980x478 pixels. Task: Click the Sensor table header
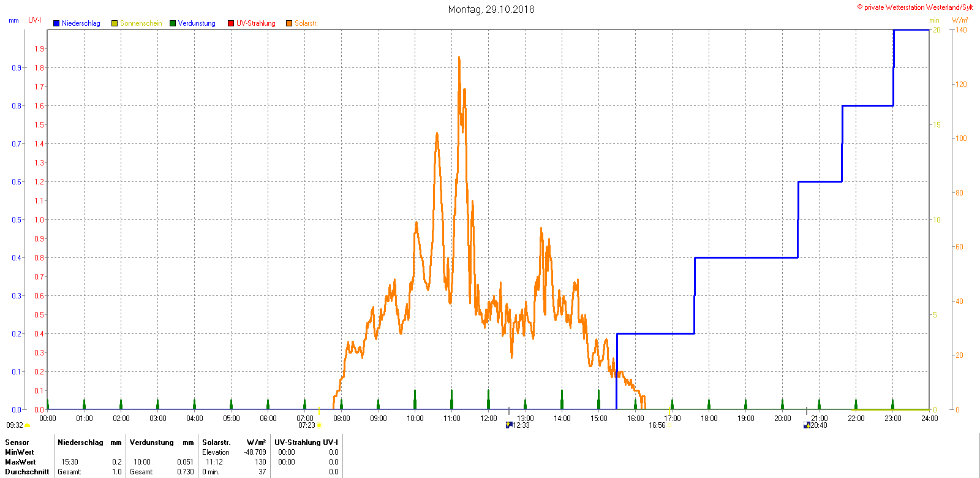(17, 442)
